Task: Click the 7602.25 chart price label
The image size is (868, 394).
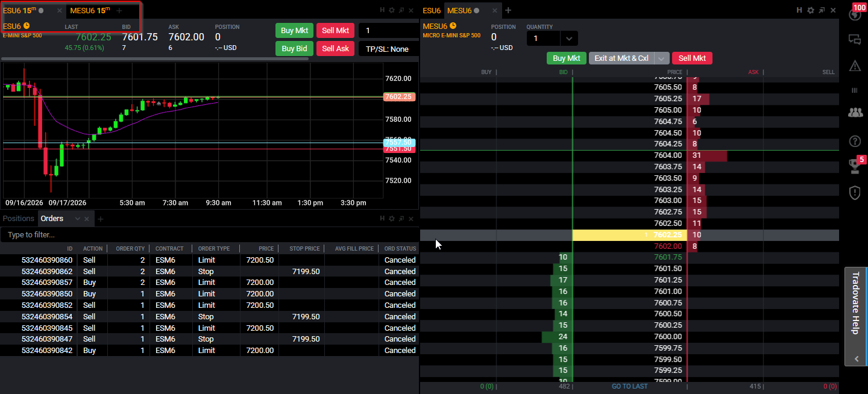Action: pos(400,97)
